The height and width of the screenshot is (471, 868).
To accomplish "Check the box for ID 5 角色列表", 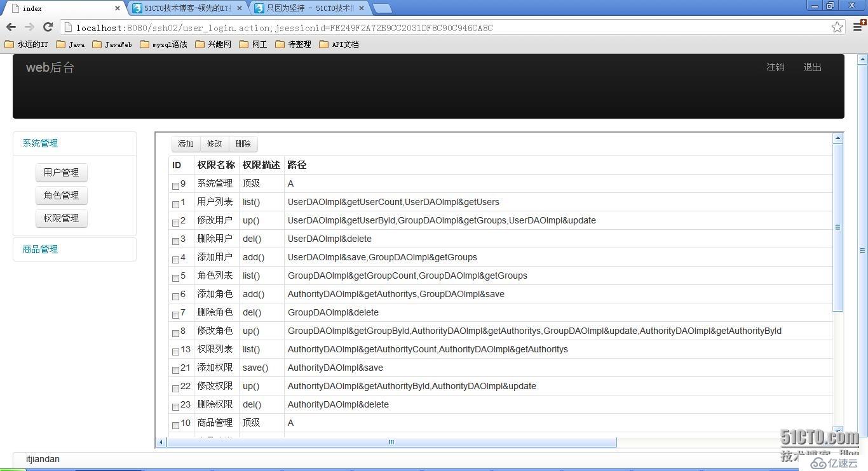I will point(175,278).
